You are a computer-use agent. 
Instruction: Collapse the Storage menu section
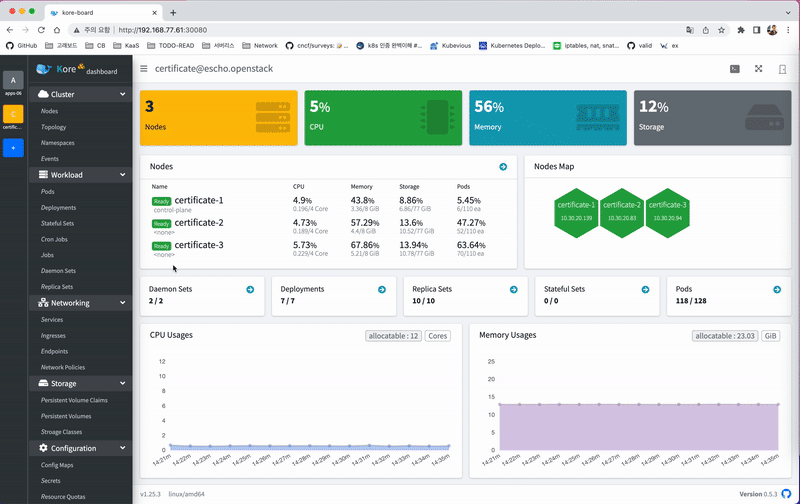(x=80, y=384)
